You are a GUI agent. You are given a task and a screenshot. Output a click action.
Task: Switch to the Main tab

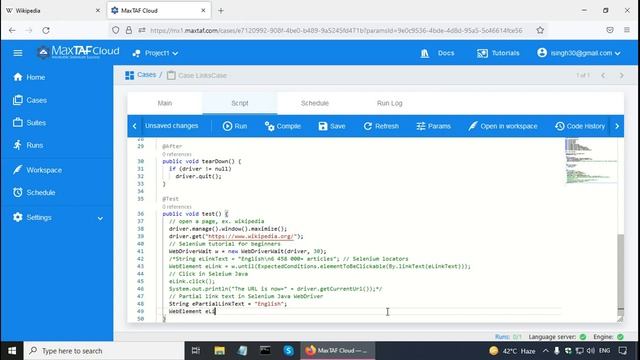[165, 103]
